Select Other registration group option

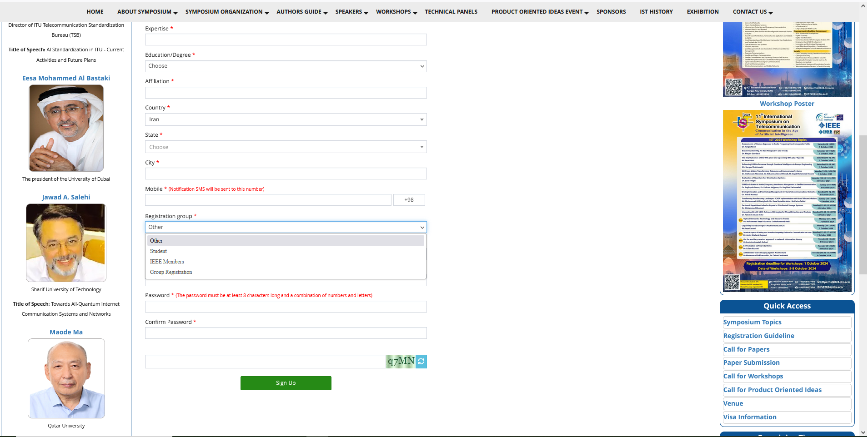[286, 241]
